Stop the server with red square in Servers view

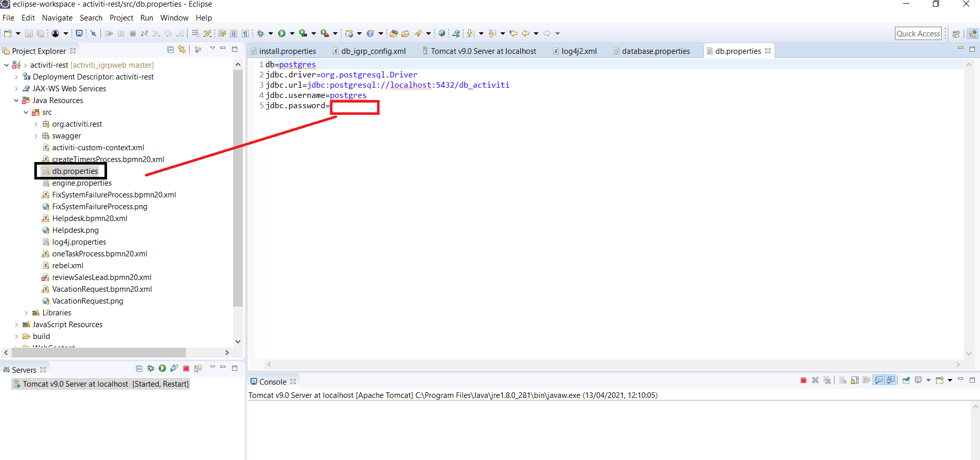tap(186, 368)
